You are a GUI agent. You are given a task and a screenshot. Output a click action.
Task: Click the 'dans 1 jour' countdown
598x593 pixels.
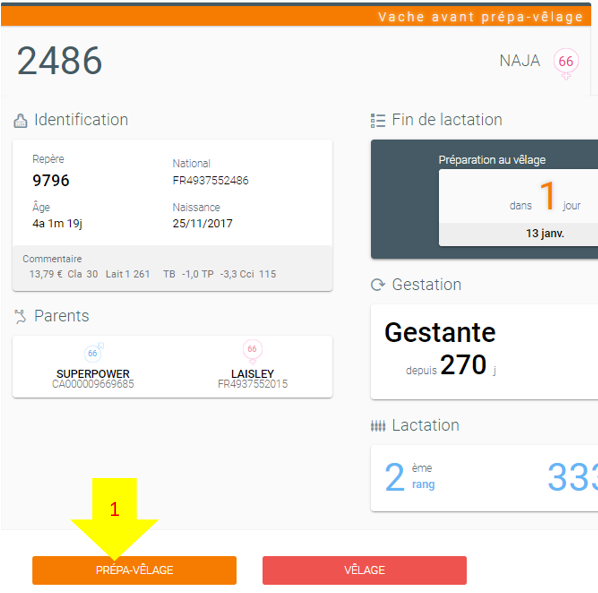point(545,197)
